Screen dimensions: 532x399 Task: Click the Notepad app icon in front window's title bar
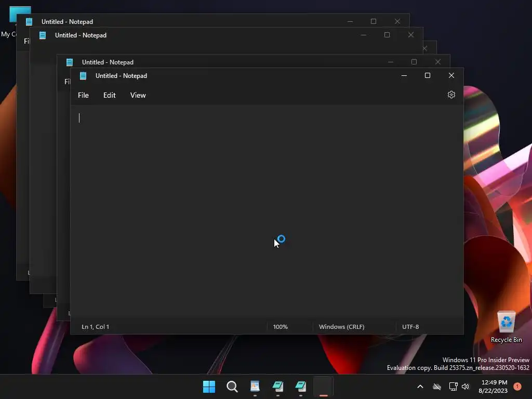point(83,76)
